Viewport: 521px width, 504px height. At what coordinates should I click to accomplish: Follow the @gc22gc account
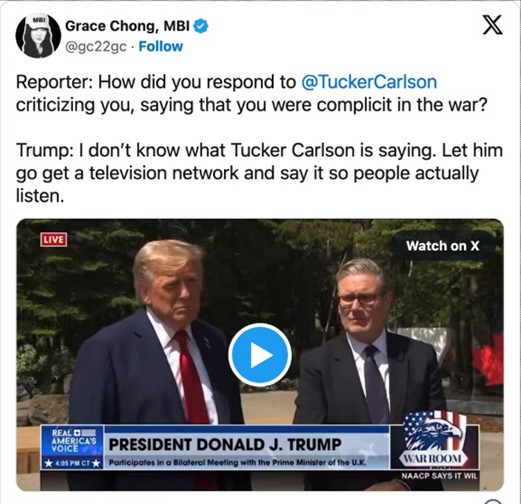click(161, 46)
